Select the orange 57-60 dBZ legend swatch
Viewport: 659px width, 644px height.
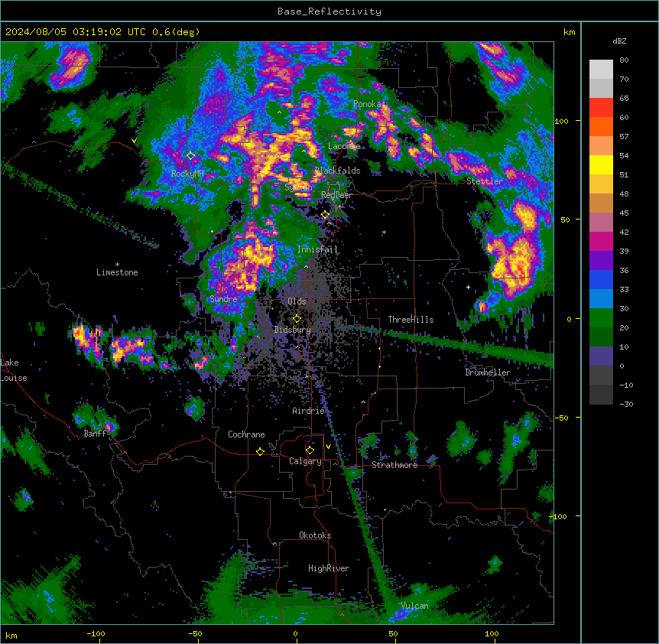(x=601, y=126)
